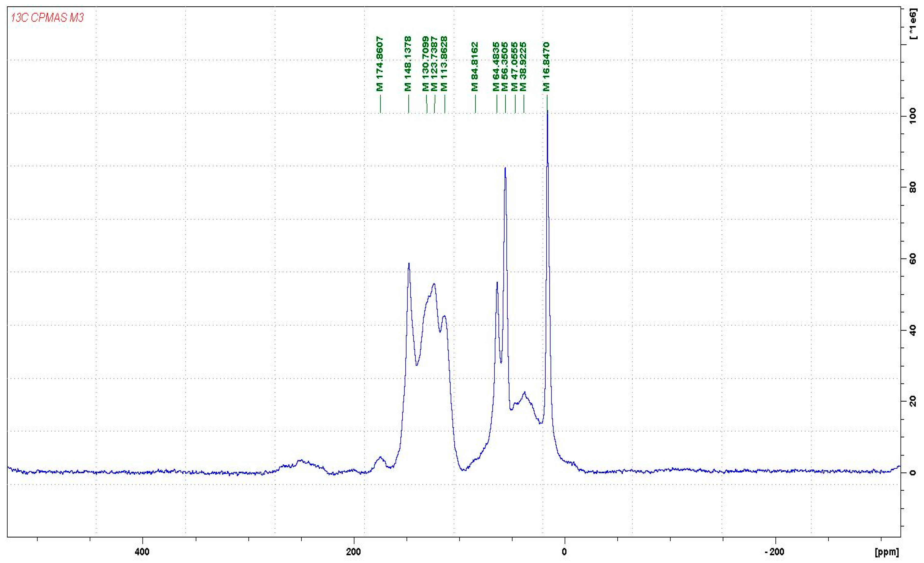924x563 pixels.
Task: Select peak label M 64.4835
Action: click(496, 67)
